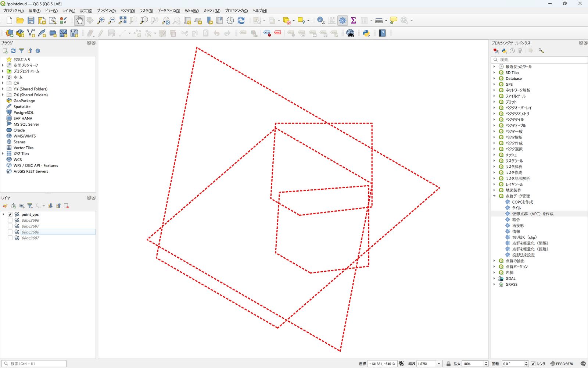
Task: Collapse the 点群データ管理 group
Action: 494,196
